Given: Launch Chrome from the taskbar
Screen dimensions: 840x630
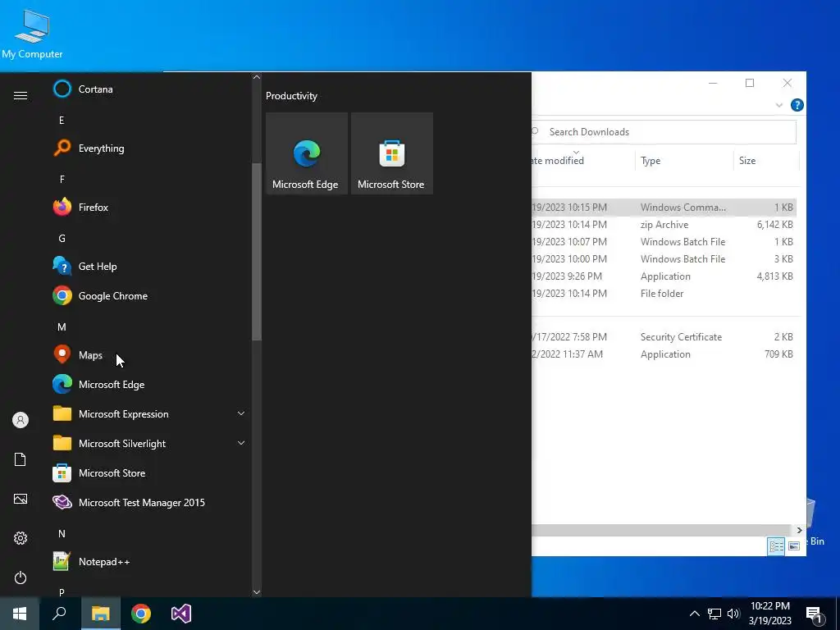Looking at the screenshot, I should [x=141, y=614].
